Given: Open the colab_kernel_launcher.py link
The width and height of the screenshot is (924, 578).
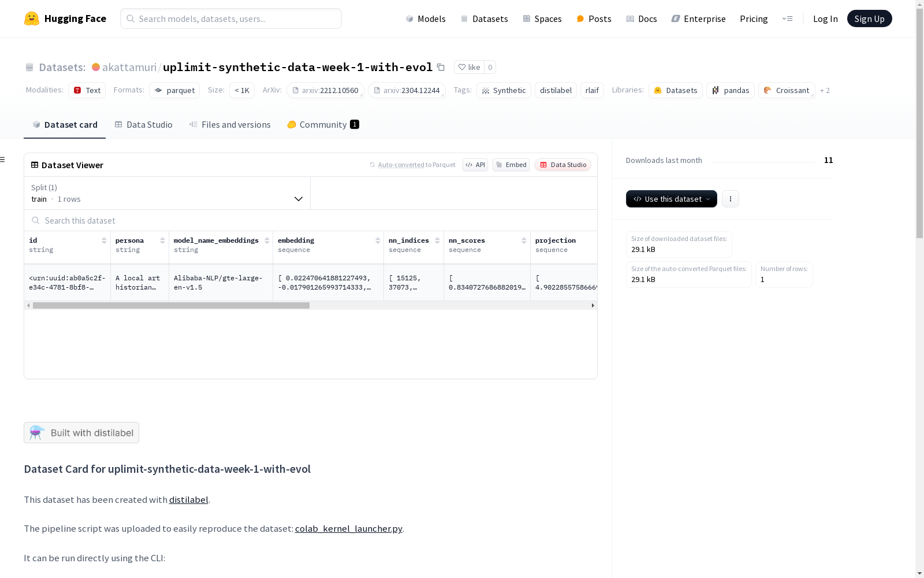Looking at the screenshot, I should pyautogui.click(x=348, y=528).
